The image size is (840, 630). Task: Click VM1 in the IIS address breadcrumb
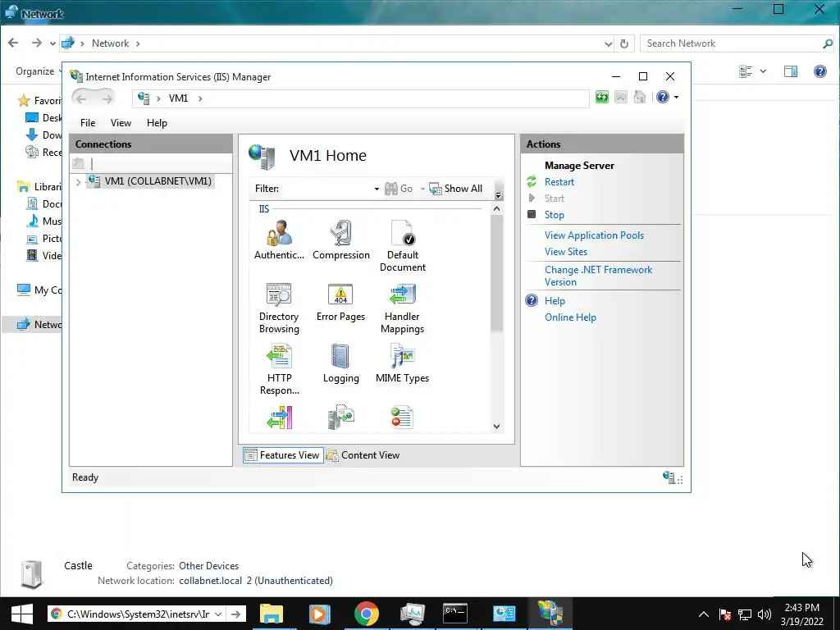[x=178, y=98]
